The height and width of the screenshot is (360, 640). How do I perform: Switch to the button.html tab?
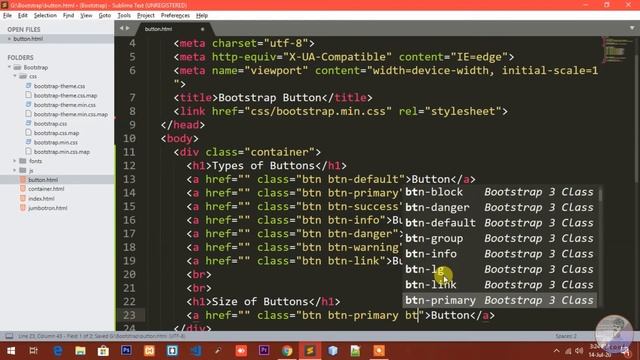tap(158, 29)
